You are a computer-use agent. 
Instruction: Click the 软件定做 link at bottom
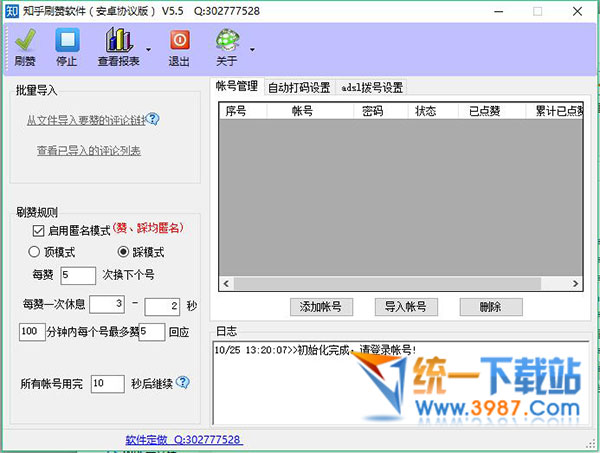[184, 439]
